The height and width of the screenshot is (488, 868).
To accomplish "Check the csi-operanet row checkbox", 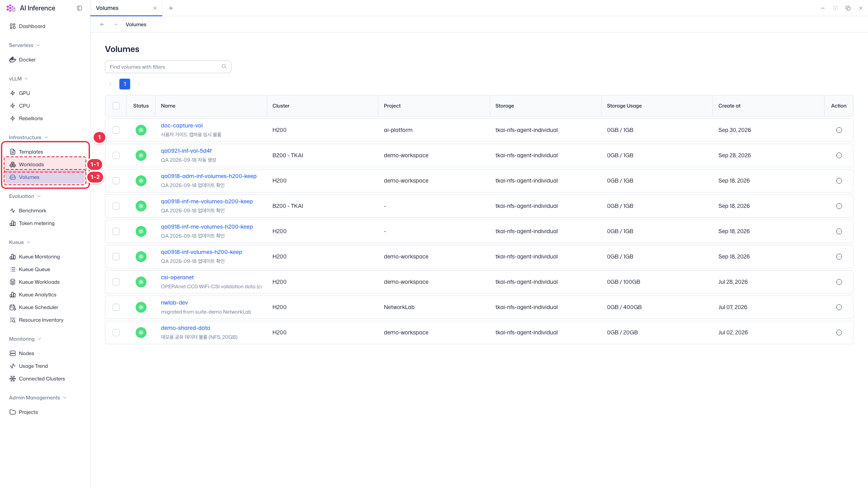I will (116, 282).
